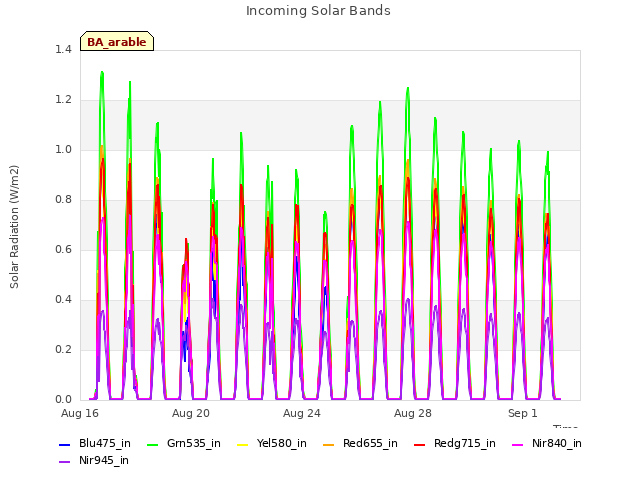The height and width of the screenshot is (480, 640).
Task: Click the Blu475_in blue legend swatch
Action: coord(64,444)
